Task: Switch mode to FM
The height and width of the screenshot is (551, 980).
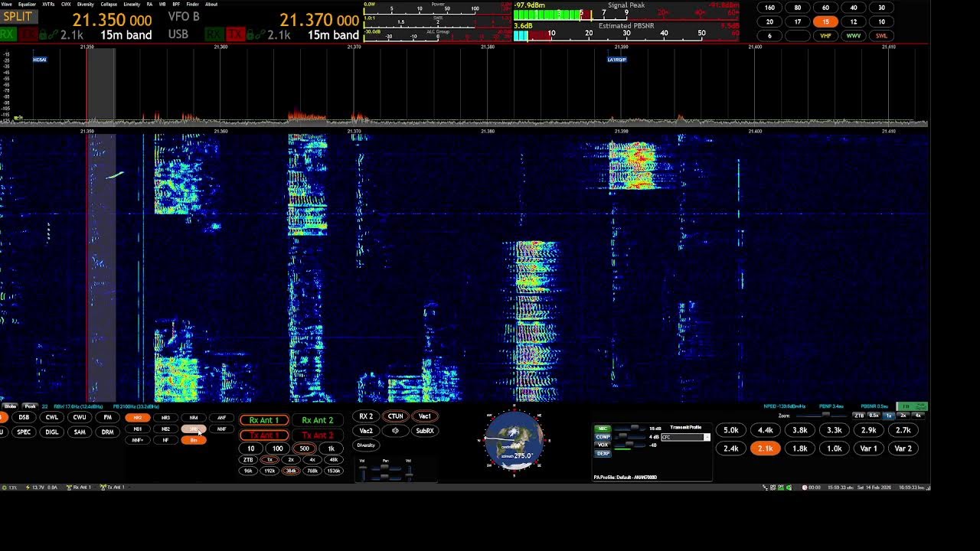Action: (107, 417)
